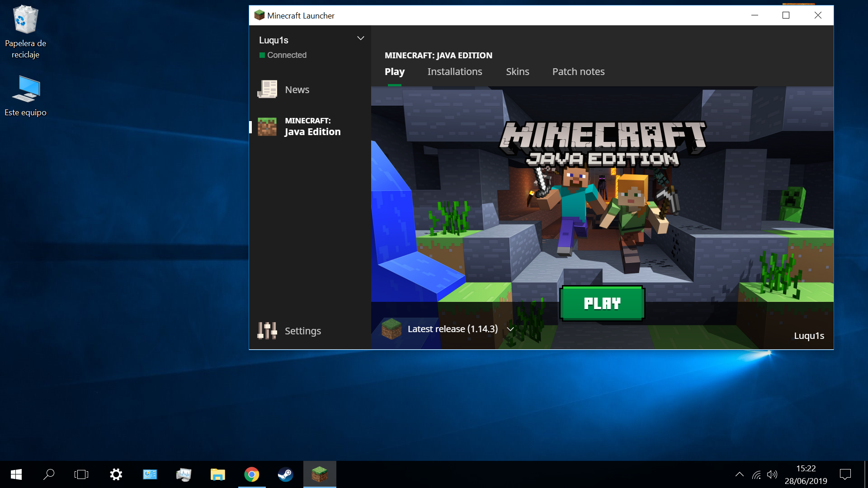Open the volume speaker tray icon
This screenshot has height=488, width=868.
point(772,474)
